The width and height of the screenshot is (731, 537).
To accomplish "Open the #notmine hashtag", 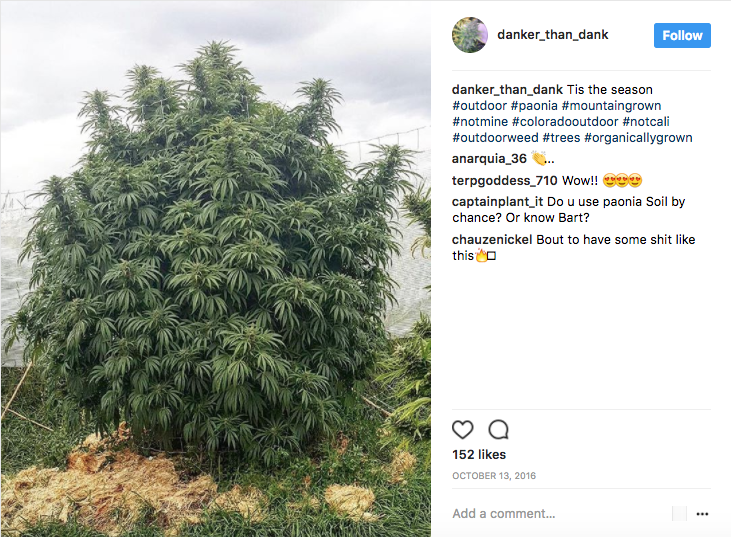I will tap(480, 122).
